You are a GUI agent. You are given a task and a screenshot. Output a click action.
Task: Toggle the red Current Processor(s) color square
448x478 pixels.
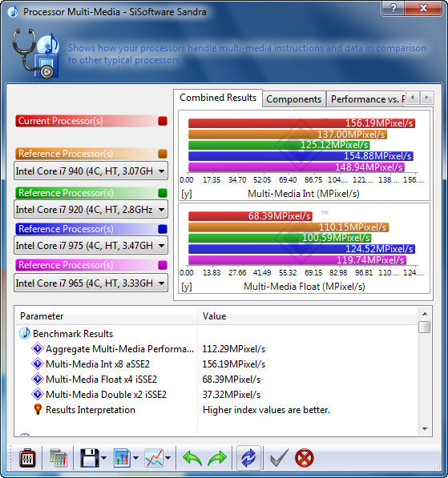coord(163,121)
